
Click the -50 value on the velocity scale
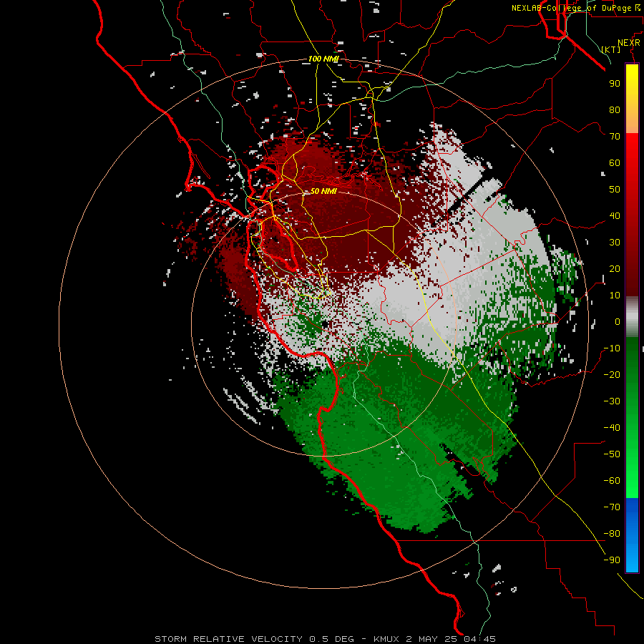(x=612, y=454)
